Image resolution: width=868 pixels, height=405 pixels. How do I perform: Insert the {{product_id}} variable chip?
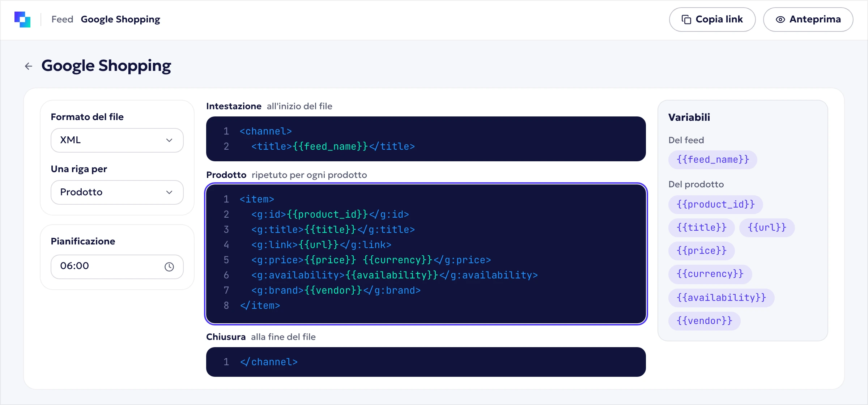(x=715, y=205)
